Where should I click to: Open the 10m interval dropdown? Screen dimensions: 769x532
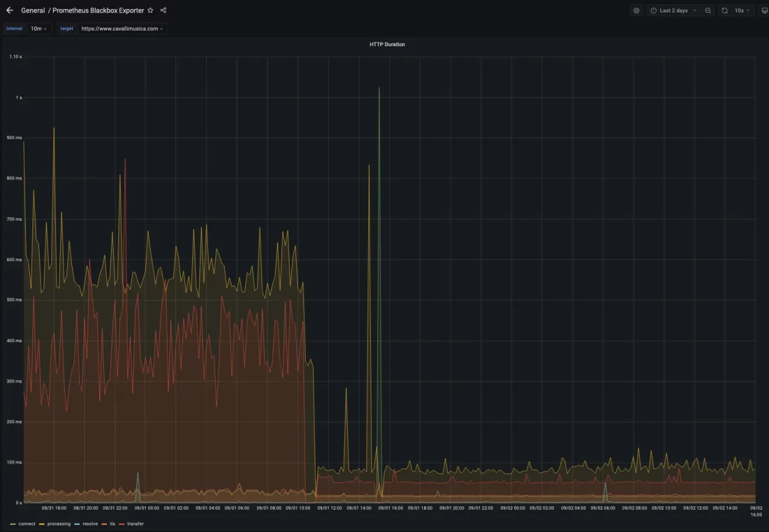[38, 28]
